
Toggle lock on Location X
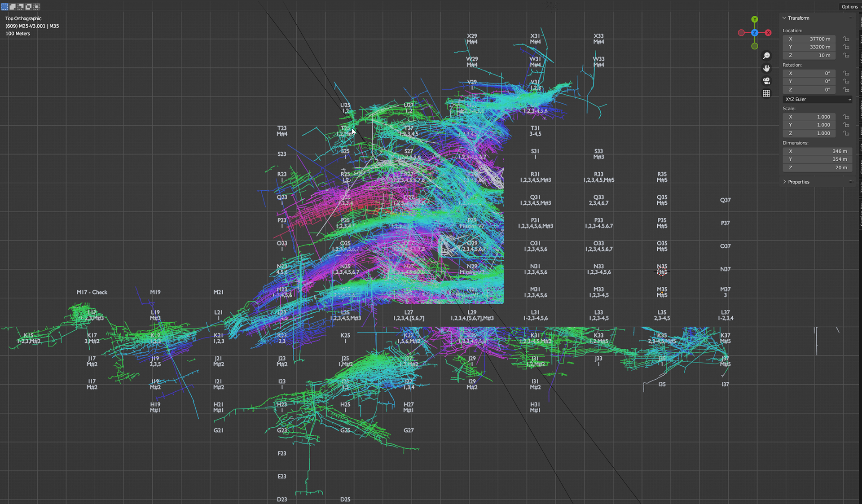point(846,39)
